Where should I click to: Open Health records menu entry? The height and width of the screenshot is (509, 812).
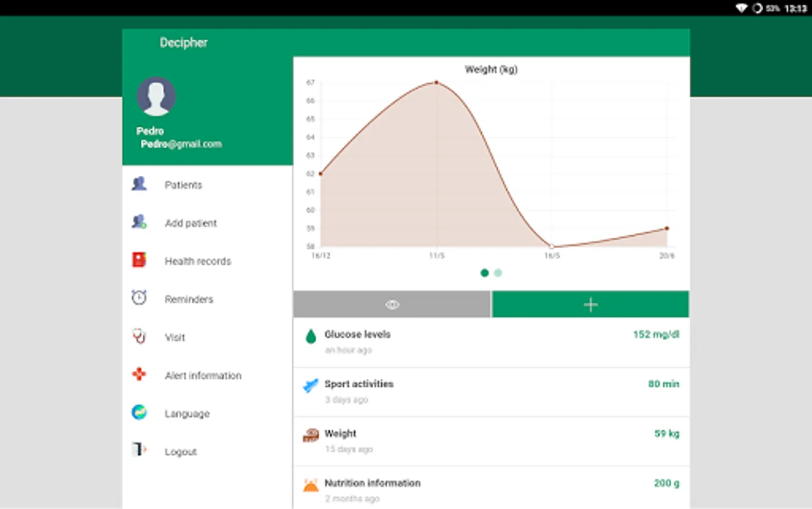[208, 261]
